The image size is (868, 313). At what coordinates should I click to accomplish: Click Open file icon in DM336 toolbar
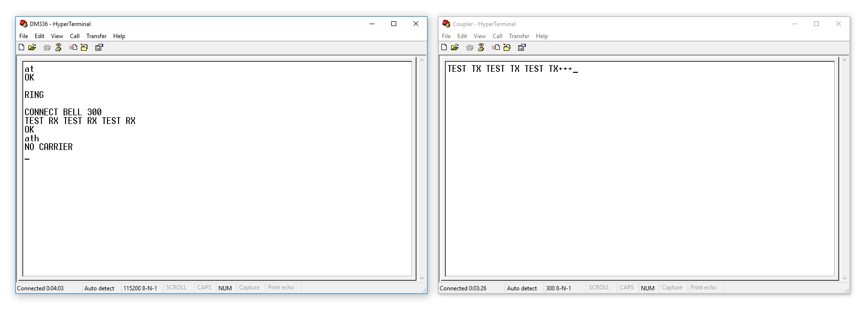tap(32, 47)
